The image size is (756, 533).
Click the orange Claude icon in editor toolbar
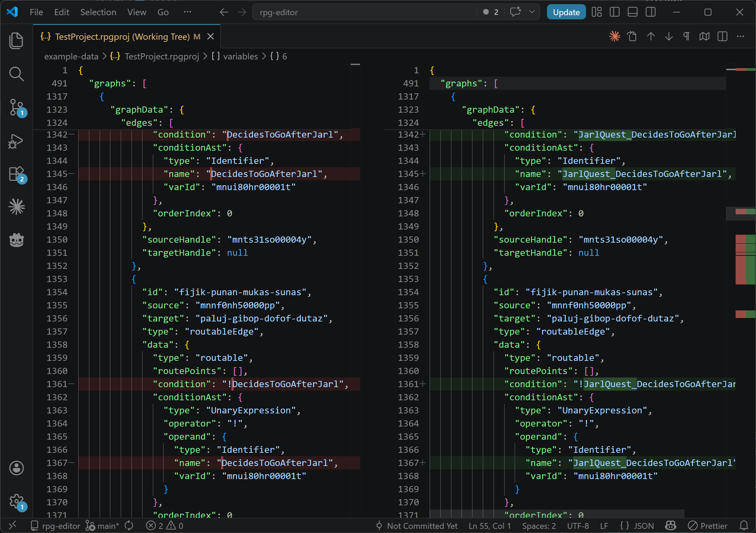tap(614, 36)
